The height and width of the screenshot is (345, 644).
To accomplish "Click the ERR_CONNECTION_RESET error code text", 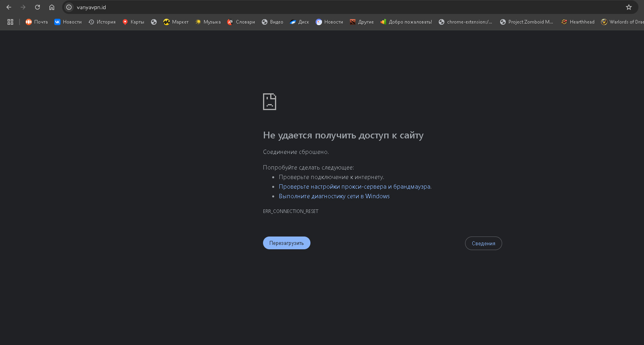I will (291, 211).
